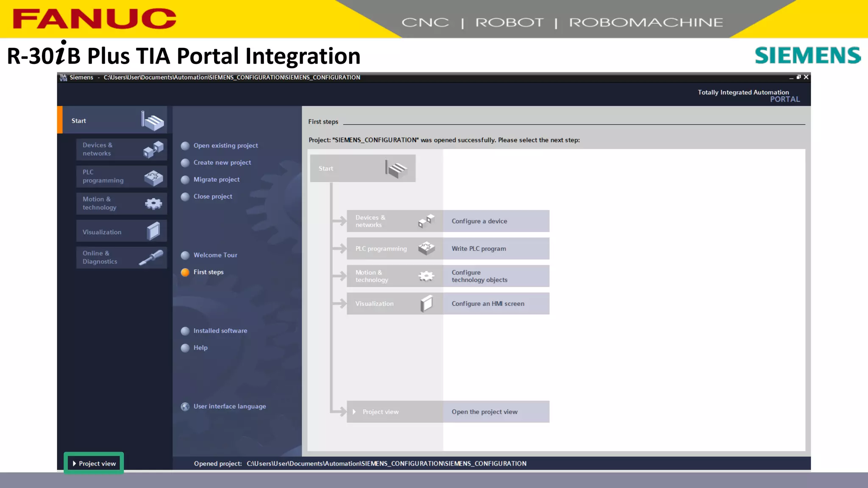Open the Devices & networks portal
868x488 pixels.
(122, 150)
